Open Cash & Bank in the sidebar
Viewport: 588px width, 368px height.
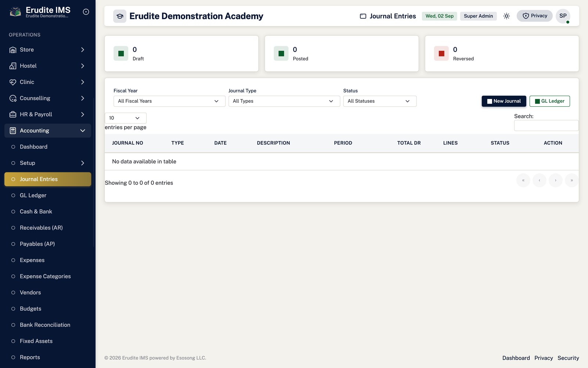click(x=48, y=212)
